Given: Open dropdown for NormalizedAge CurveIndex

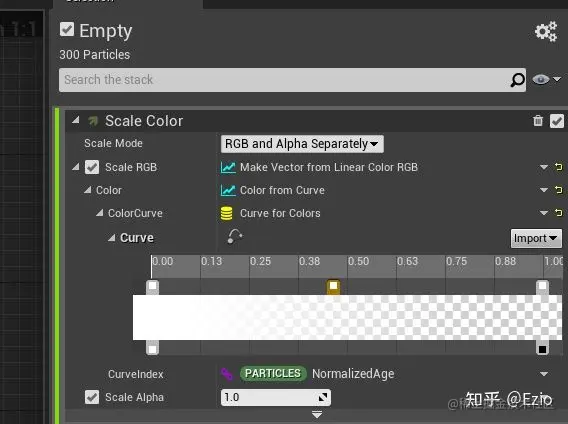Looking at the screenshot, I should coord(544,374).
